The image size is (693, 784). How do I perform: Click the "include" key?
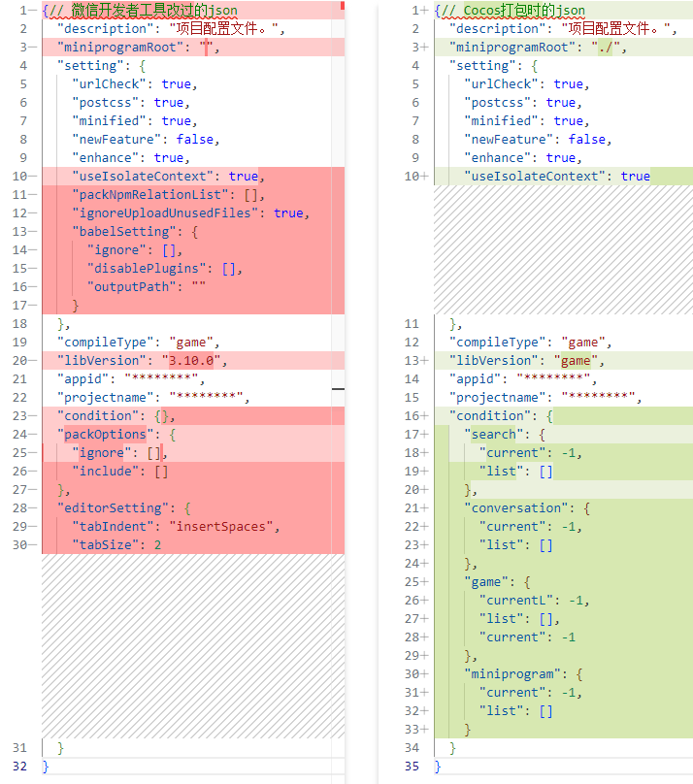tap(105, 471)
